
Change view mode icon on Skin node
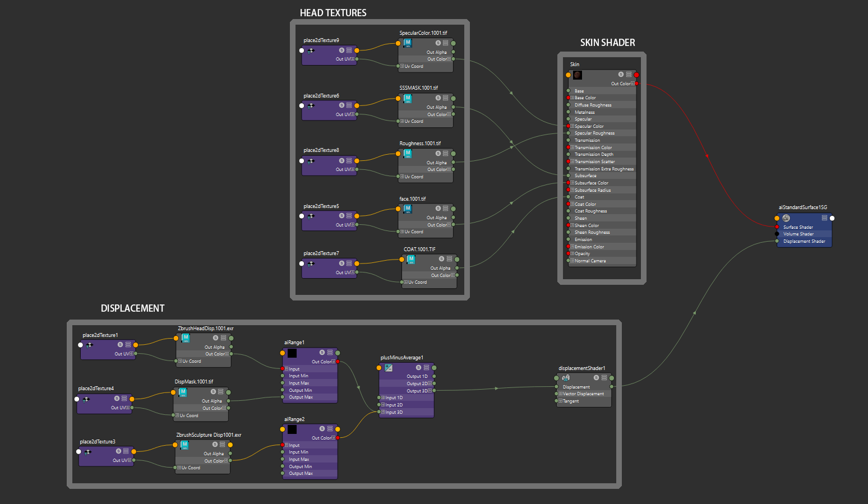629,75
